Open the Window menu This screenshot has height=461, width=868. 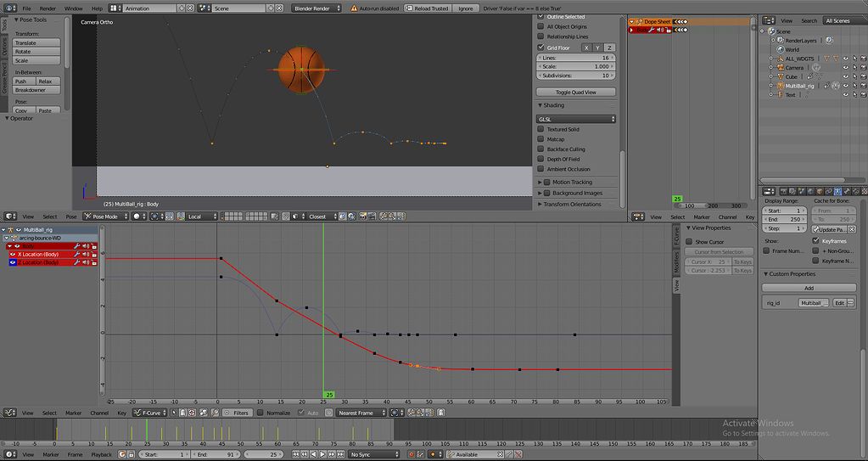point(73,8)
